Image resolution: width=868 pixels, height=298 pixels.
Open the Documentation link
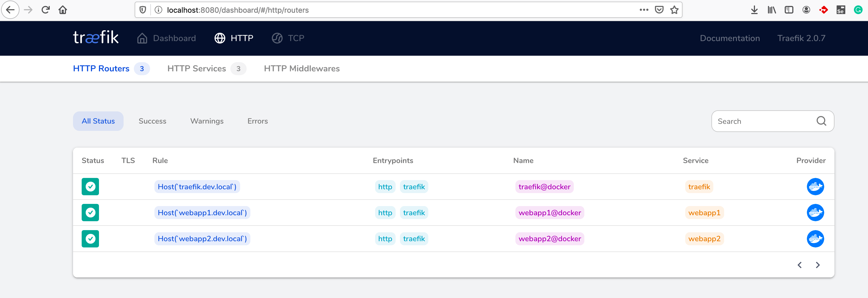click(730, 38)
